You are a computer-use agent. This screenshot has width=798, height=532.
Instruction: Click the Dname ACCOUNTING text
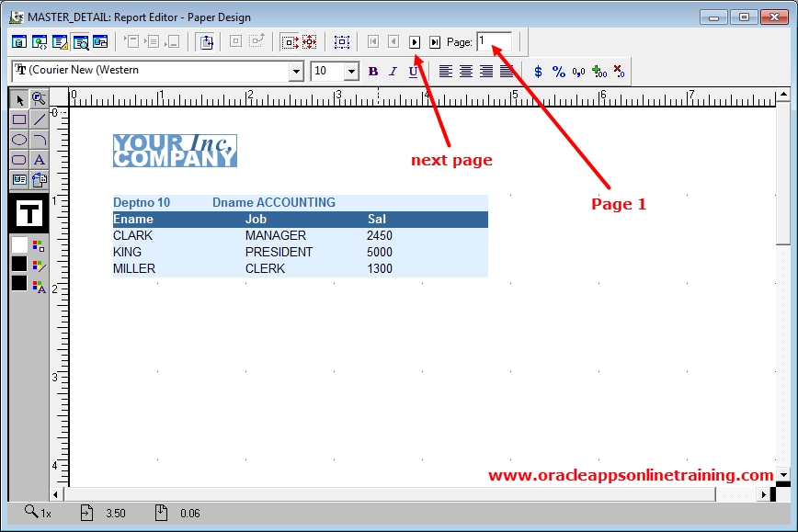click(x=274, y=202)
